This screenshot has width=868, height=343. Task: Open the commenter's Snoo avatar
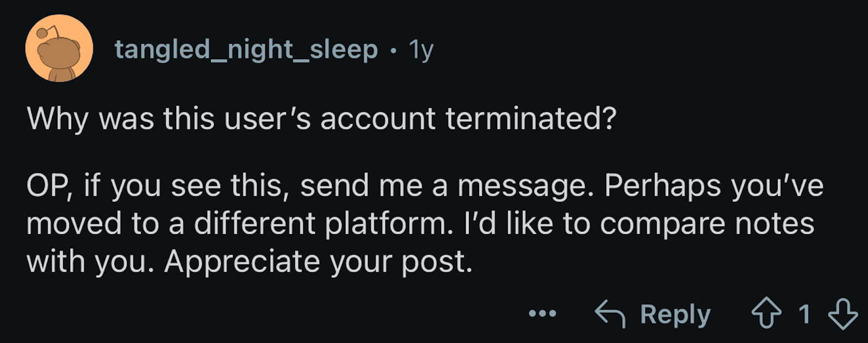tap(59, 48)
